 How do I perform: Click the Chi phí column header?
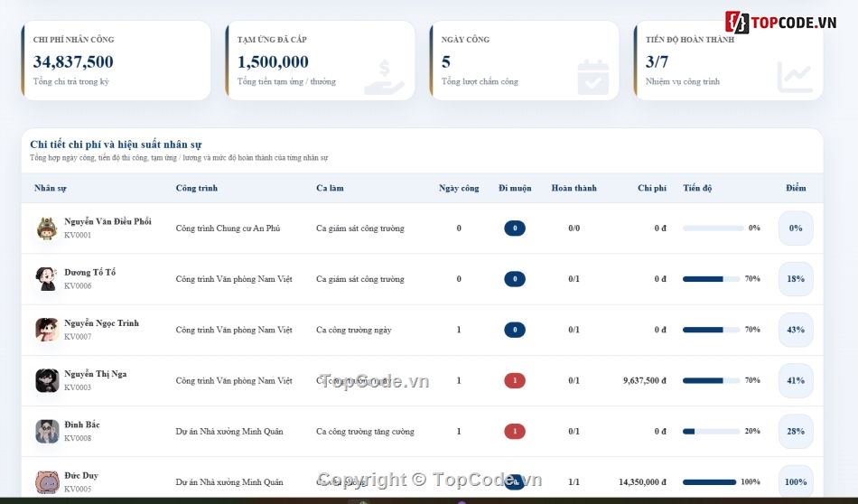tap(652, 188)
